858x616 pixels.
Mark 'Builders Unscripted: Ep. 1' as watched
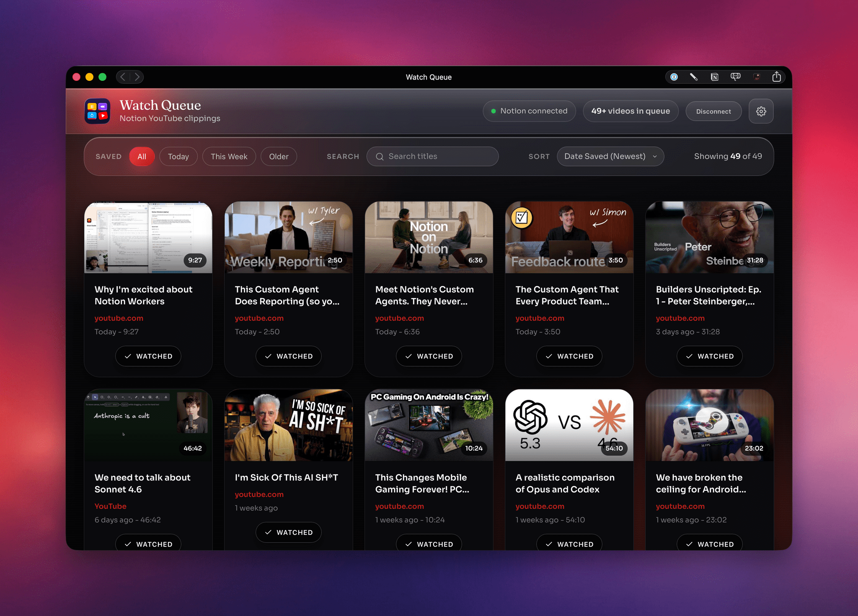[x=710, y=356]
